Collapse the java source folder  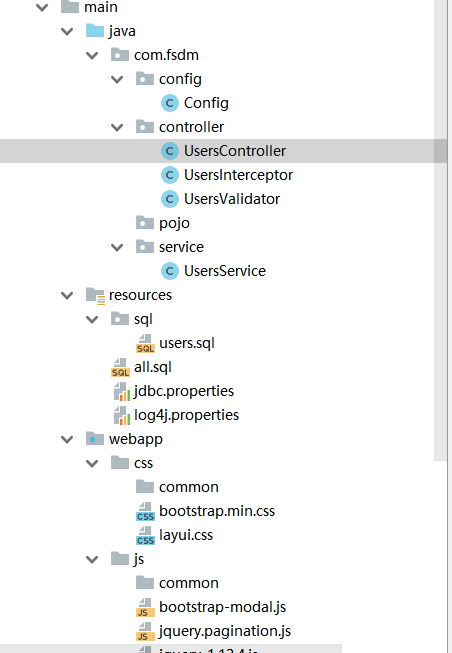pos(67,32)
